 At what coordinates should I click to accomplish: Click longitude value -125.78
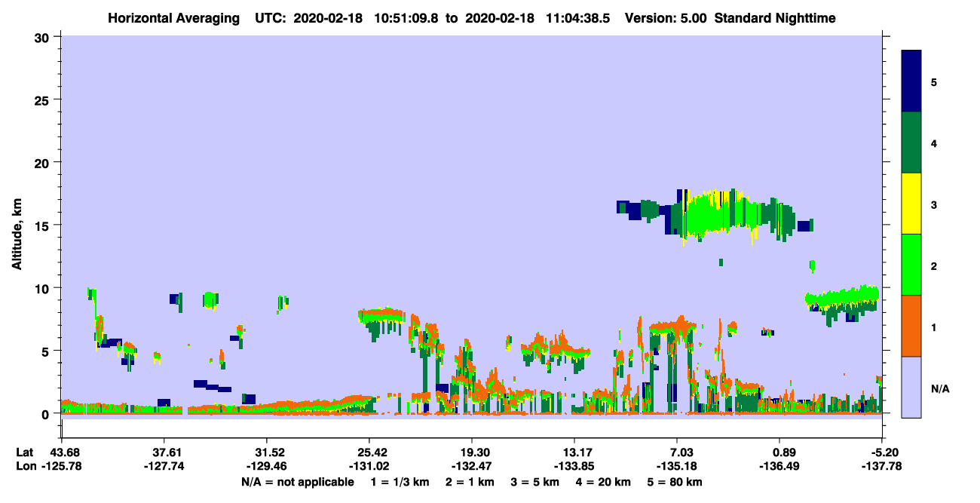click(61, 466)
